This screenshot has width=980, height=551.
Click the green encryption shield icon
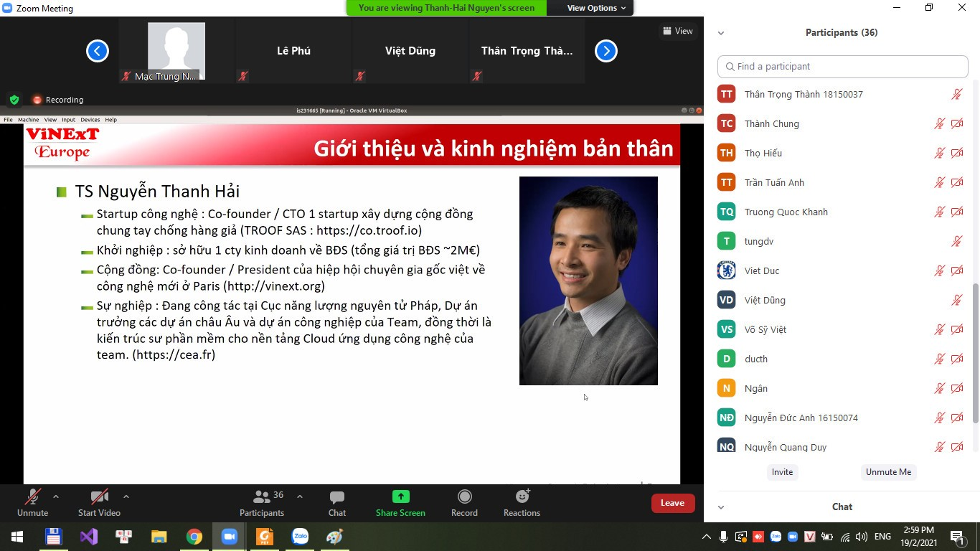tap(14, 100)
